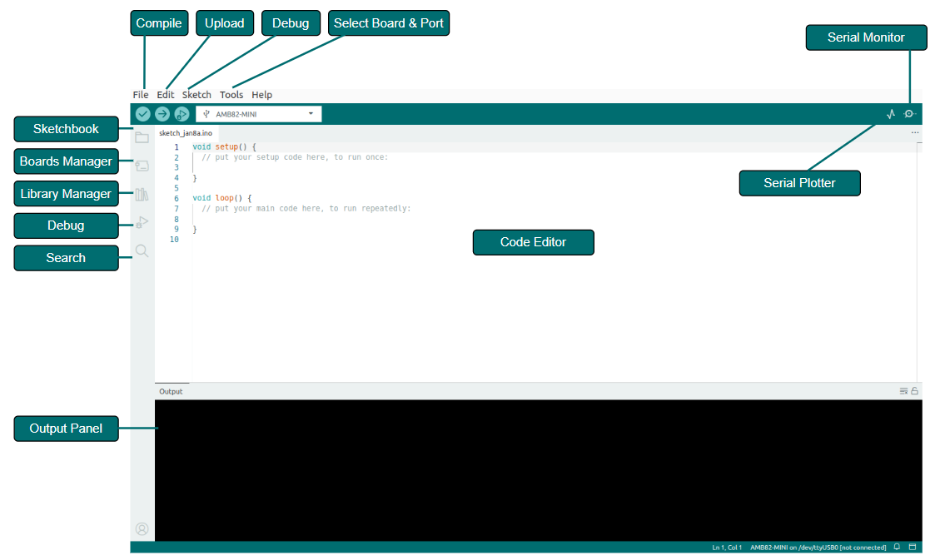Open the Sketch menu
The height and width of the screenshot is (560, 940).
pyautogui.click(x=196, y=95)
